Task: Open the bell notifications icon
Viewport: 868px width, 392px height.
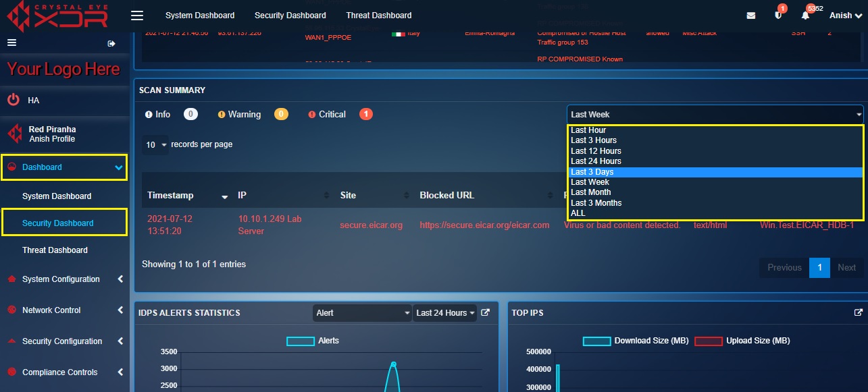Action: [805, 15]
